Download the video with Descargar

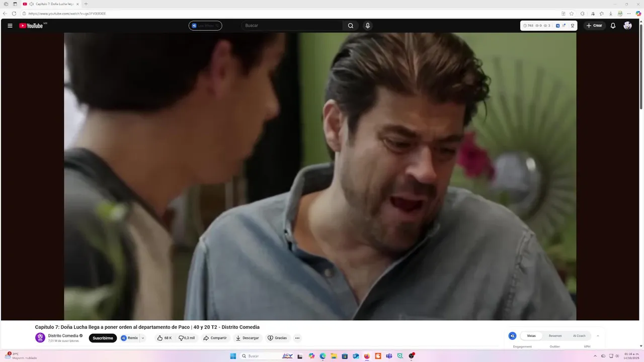[x=247, y=338]
